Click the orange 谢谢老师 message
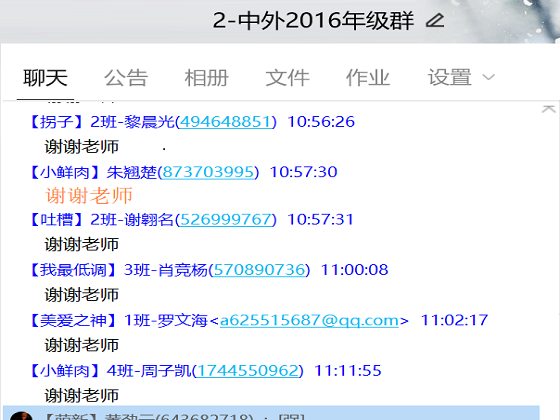The width and height of the screenshot is (560, 420). pyautogui.click(x=89, y=196)
